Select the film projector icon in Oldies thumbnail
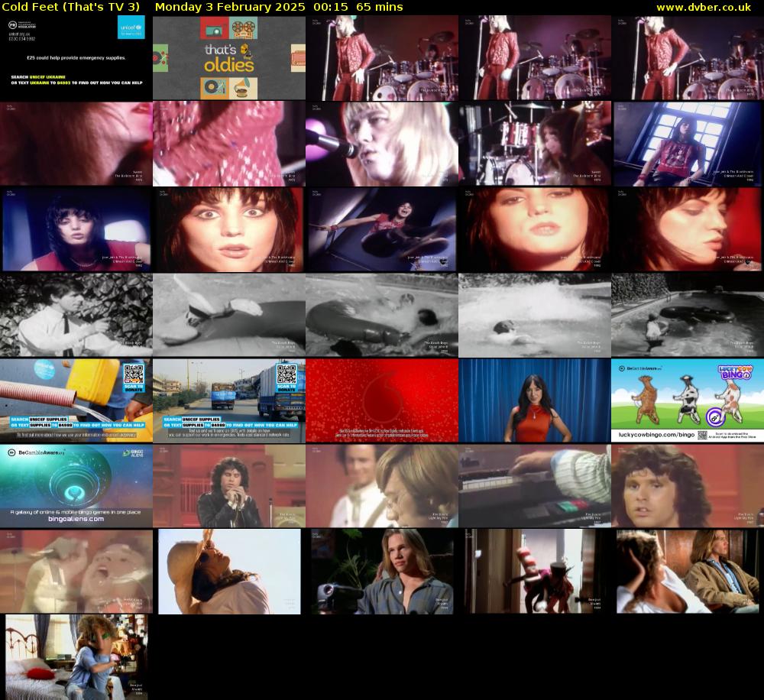 pos(244,29)
